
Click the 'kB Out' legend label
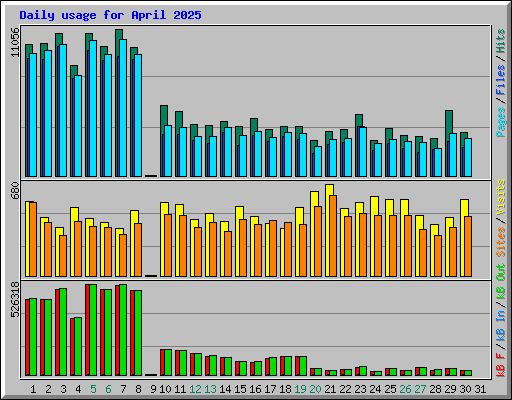(501, 281)
